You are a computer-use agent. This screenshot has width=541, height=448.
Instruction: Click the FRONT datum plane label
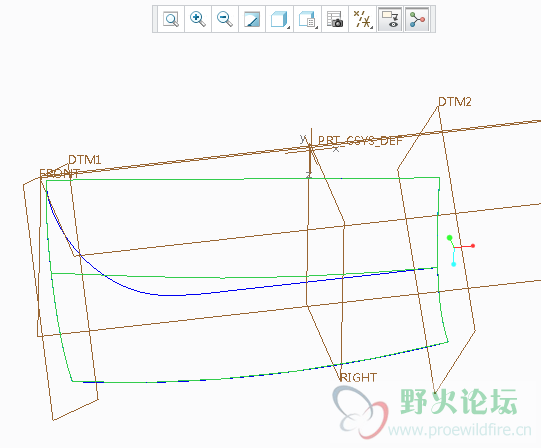pyautogui.click(x=60, y=173)
